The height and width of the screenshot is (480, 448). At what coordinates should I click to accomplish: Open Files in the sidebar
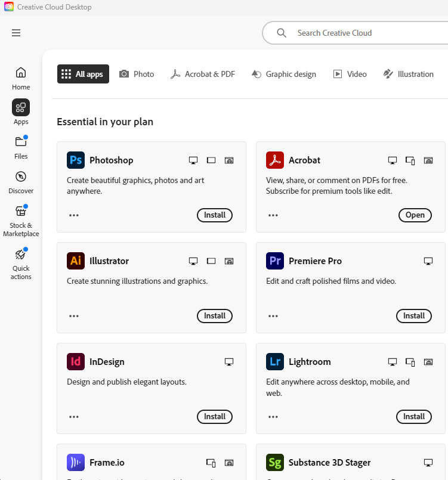[21, 147]
